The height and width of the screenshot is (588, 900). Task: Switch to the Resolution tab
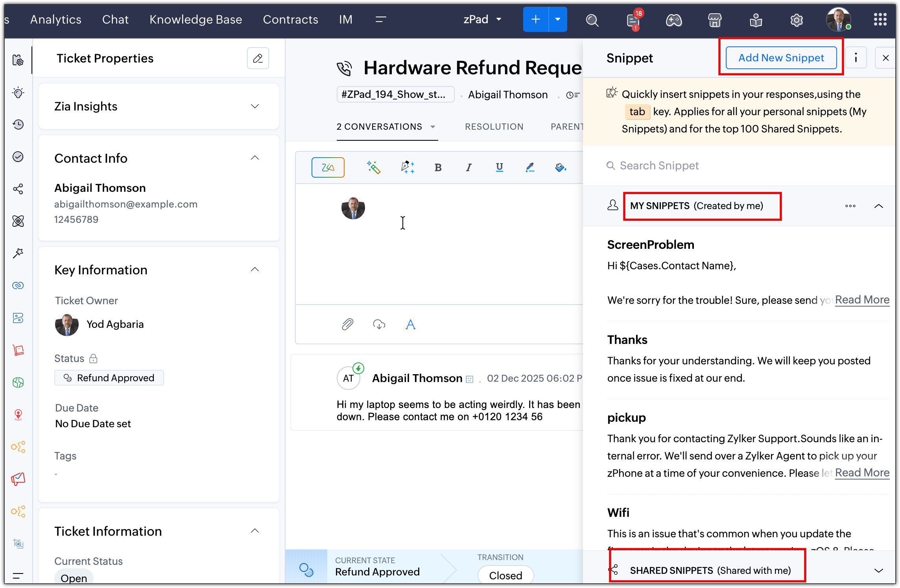494,127
